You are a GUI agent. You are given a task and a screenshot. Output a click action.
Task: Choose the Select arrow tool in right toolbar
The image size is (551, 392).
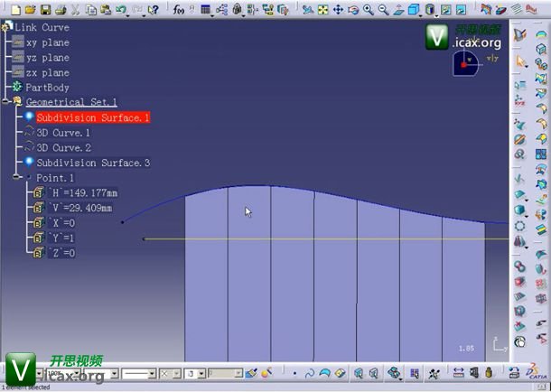pos(520,61)
